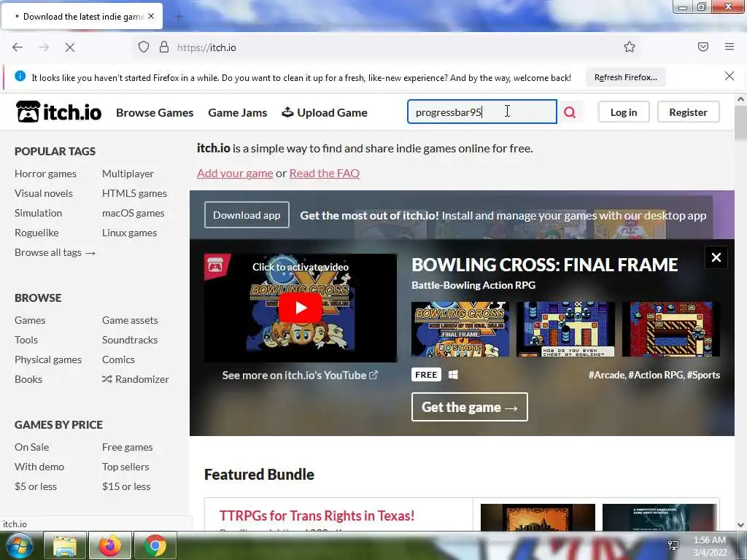The height and width of the screenshot is (560, 747).
Task: Click the Windows platform icon beside FREE
Action: [453, 375]
